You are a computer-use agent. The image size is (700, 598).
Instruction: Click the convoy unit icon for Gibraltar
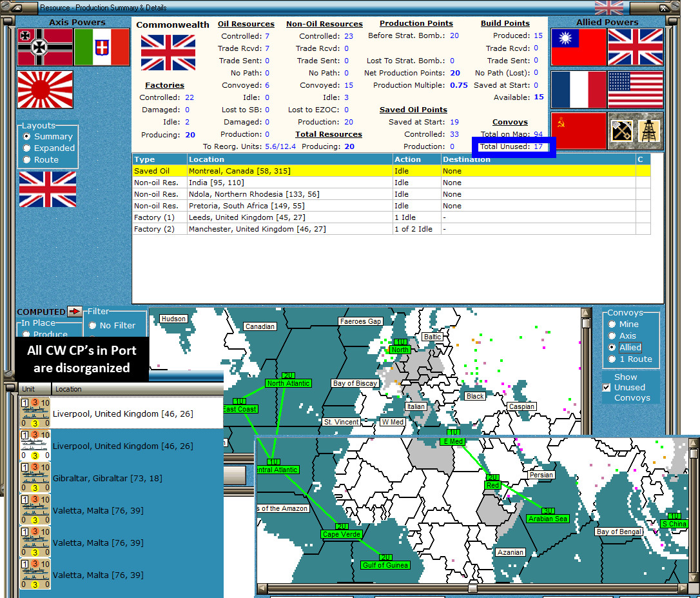pyautogui.click(x=35, y=478)
